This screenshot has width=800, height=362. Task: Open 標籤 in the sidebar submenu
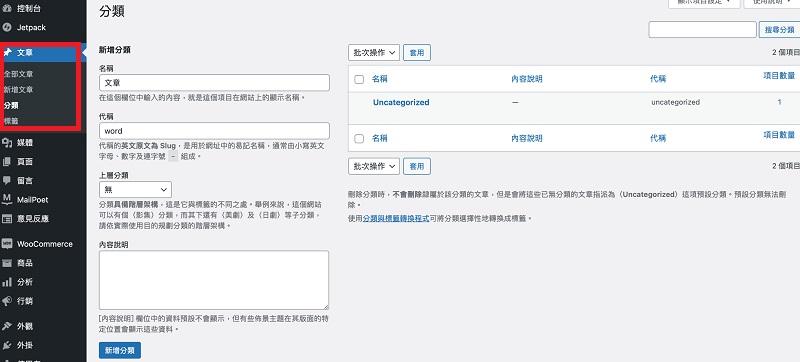coord(11,121)
